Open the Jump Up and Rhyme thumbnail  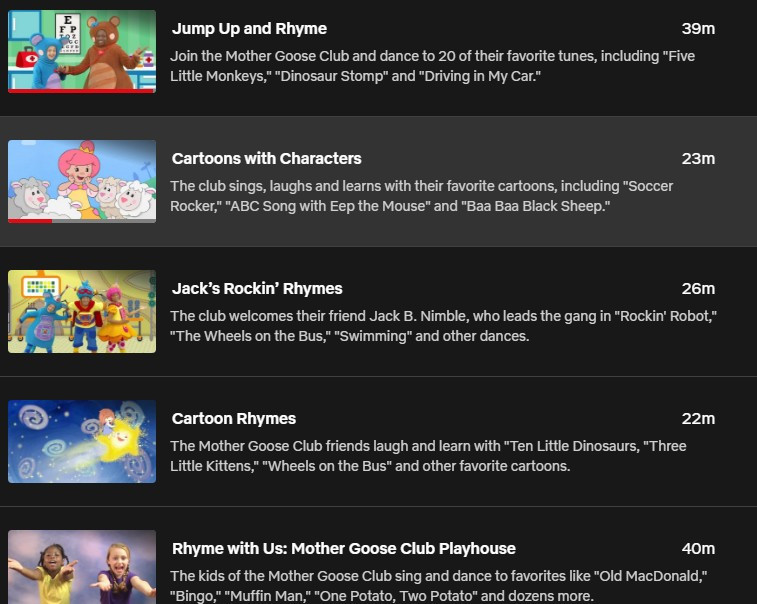82,51
